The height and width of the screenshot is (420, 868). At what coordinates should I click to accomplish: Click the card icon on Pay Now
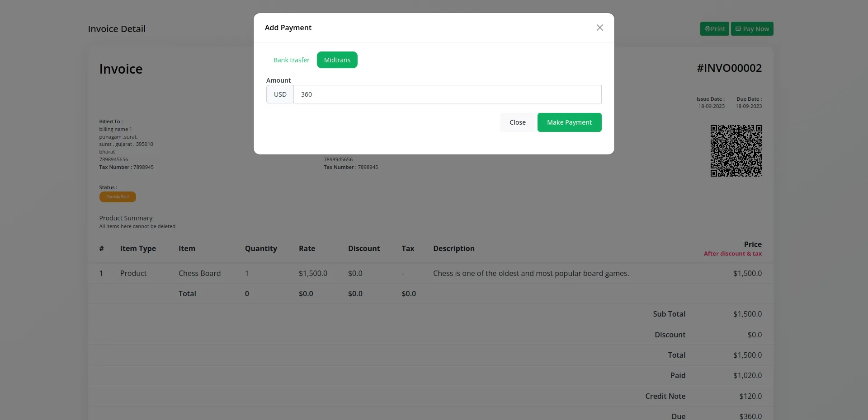(x=738, y=29)
